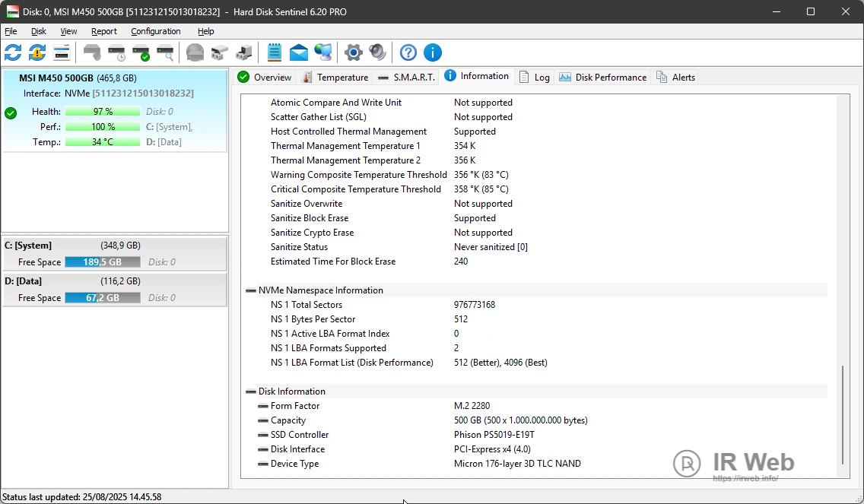Click the disk icon with magnifying glass

tap(165, 52)
